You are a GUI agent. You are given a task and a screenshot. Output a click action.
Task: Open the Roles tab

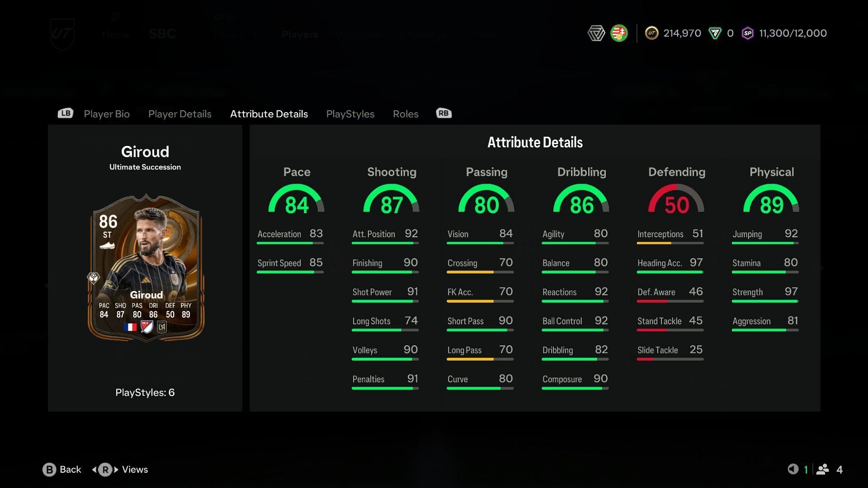coord(405,113)
